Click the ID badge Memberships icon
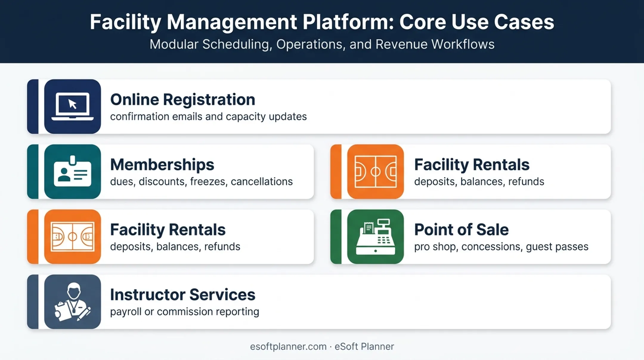This screenshot has height=360, width=644. click(72, 171)
